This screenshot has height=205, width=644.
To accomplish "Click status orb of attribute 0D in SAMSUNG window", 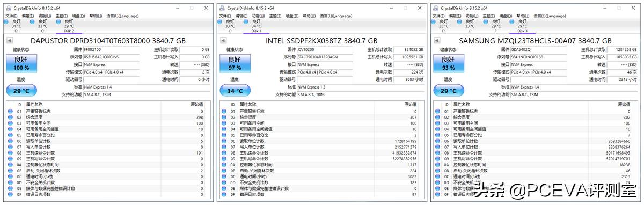I will click(438, 182).
